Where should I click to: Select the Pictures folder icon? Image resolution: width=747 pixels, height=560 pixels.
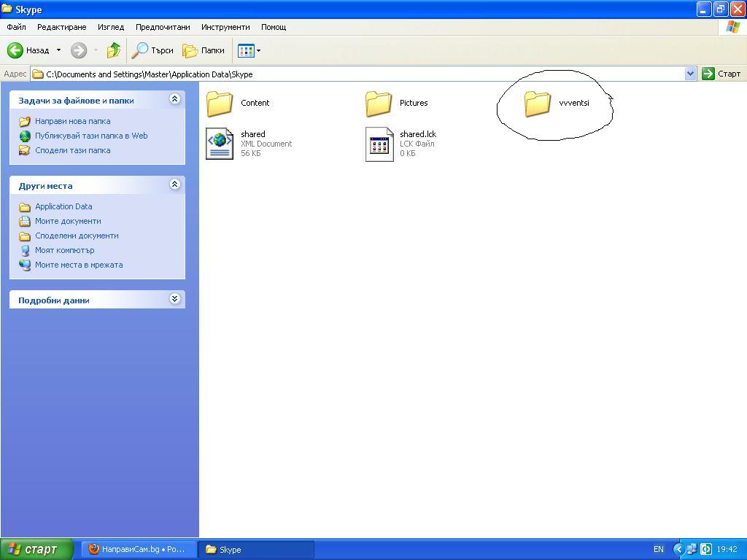(x=379, y=104)
